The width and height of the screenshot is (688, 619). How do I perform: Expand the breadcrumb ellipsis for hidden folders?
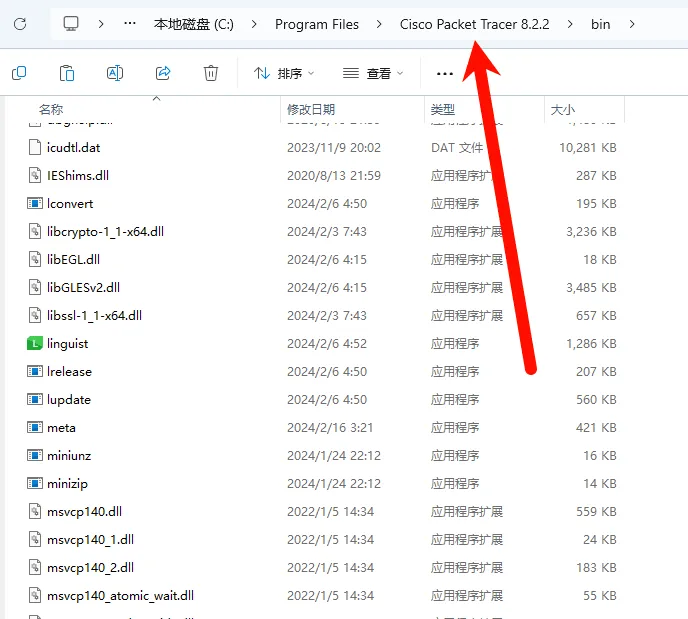[130, 24]
